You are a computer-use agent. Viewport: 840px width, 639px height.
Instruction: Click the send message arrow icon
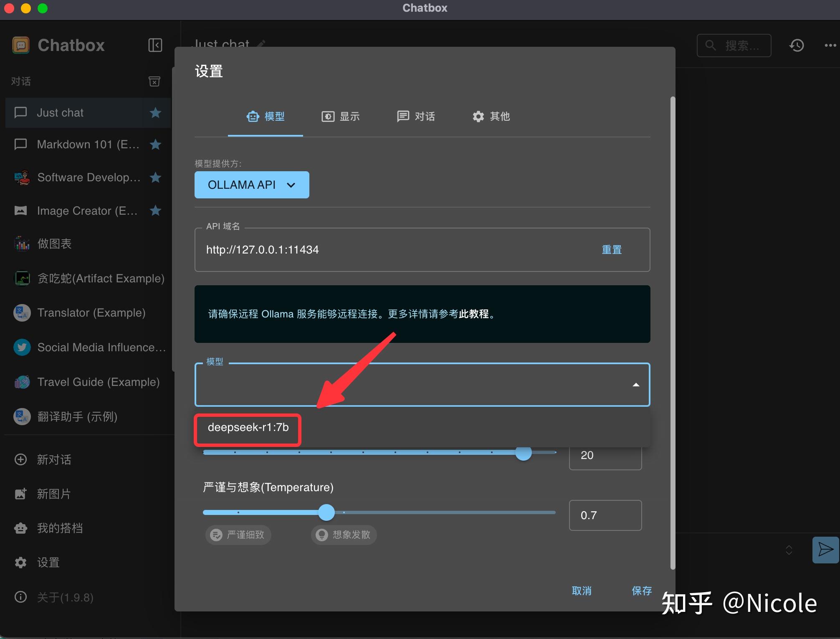point(825,550)
